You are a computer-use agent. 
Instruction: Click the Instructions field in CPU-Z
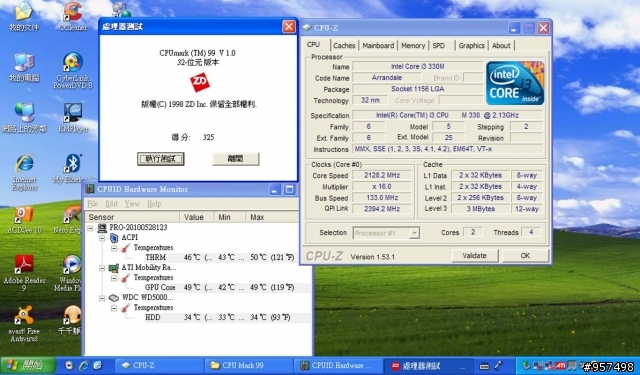pos(447,149)
